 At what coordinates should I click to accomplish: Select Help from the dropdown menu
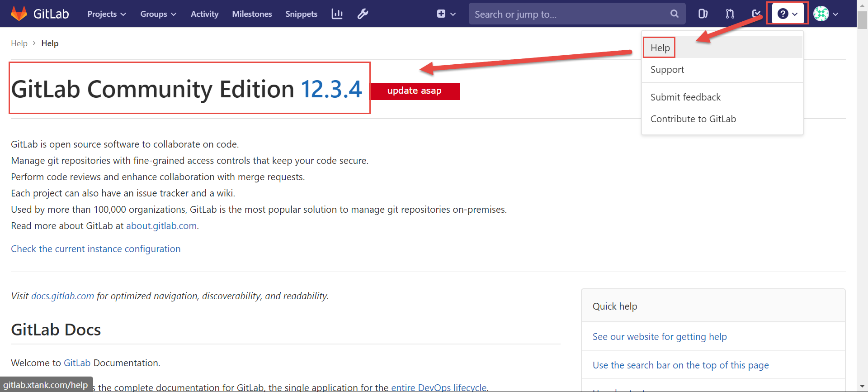coord(660,48)
